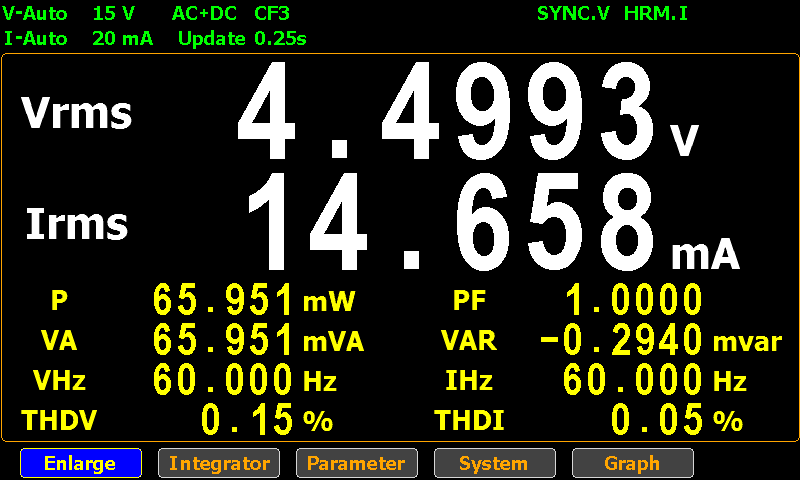Select the V-Auto voltage range indicator
Image resolution: width=800 pixels, height=480 pixels.
click(x=35, y=14)
